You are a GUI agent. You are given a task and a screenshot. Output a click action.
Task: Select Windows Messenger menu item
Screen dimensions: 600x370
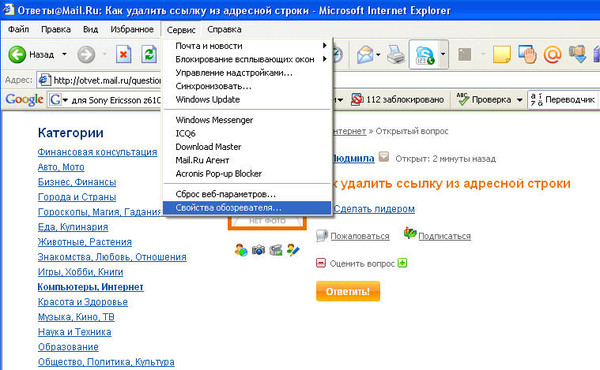click(247, 120)
